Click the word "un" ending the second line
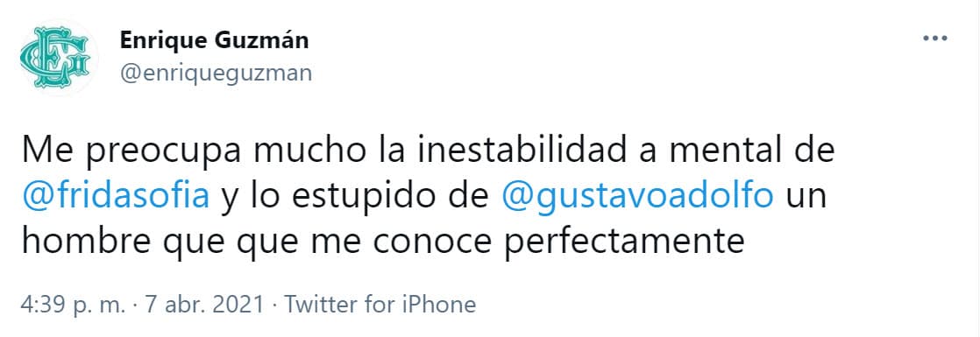The height and width of the screenshot is (337, 980). [805, 200]
